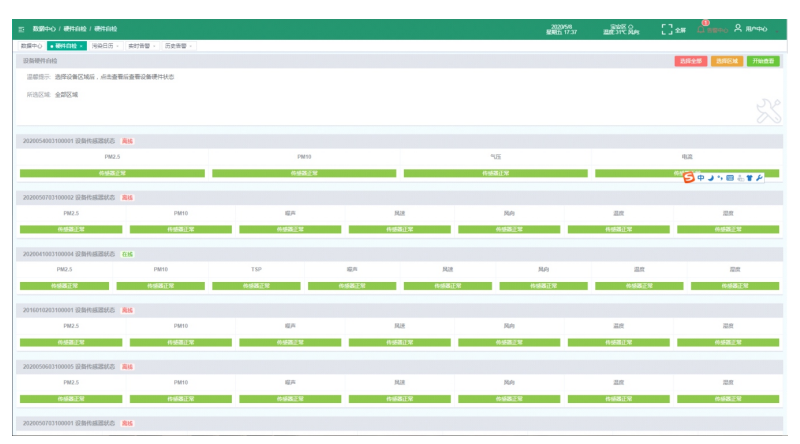Click the green 开始查看 button

coord(763,61)
